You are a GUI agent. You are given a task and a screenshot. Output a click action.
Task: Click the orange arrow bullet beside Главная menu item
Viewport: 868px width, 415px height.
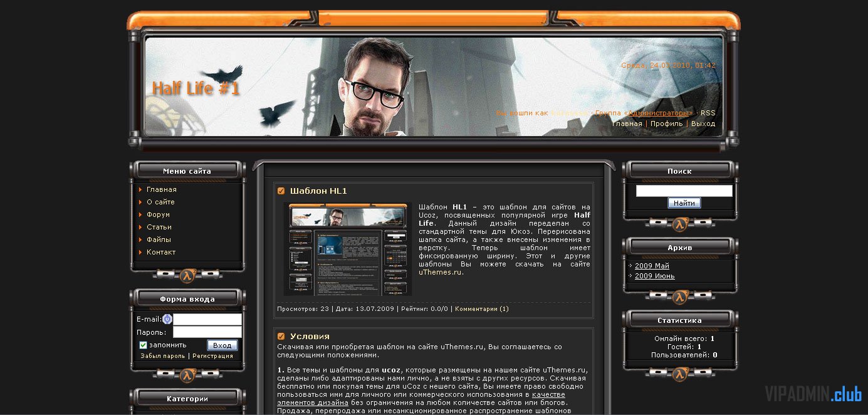point(140,189)
